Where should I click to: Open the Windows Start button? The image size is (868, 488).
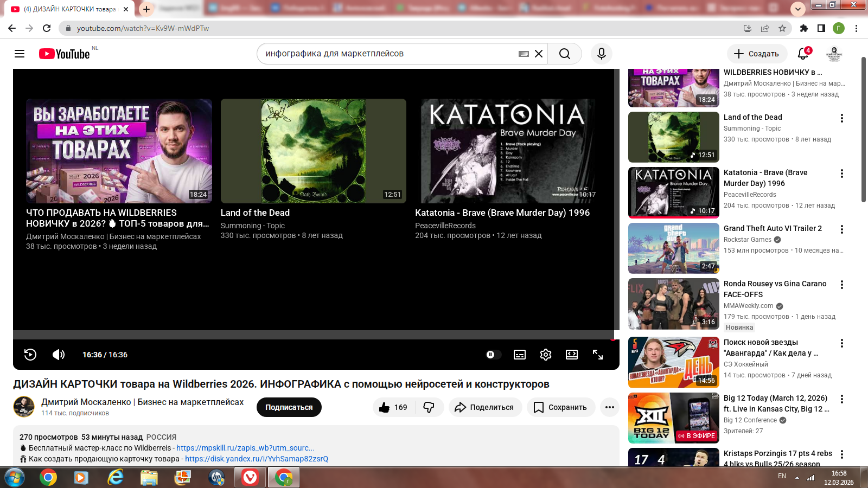coord(14,478)
